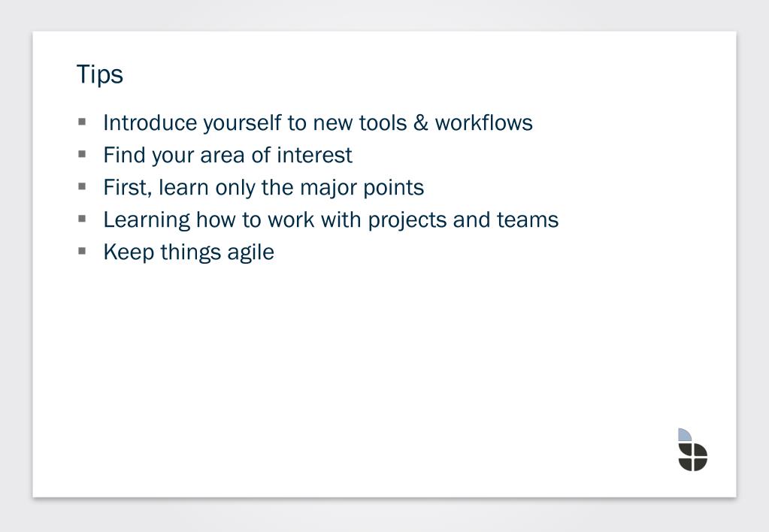Click the "Tips" slide title
The image size is (769, 532).
(99, 74)
